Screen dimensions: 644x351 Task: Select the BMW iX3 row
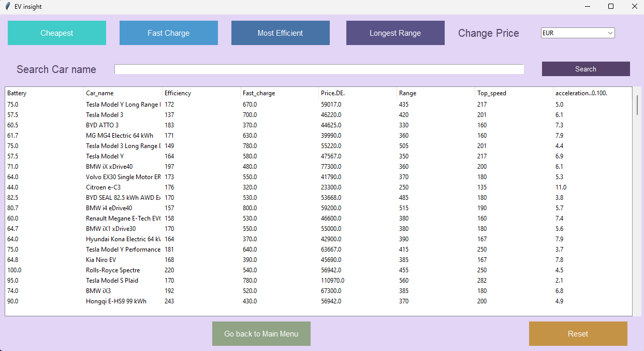pyautogui.click(x=318, y=291)
